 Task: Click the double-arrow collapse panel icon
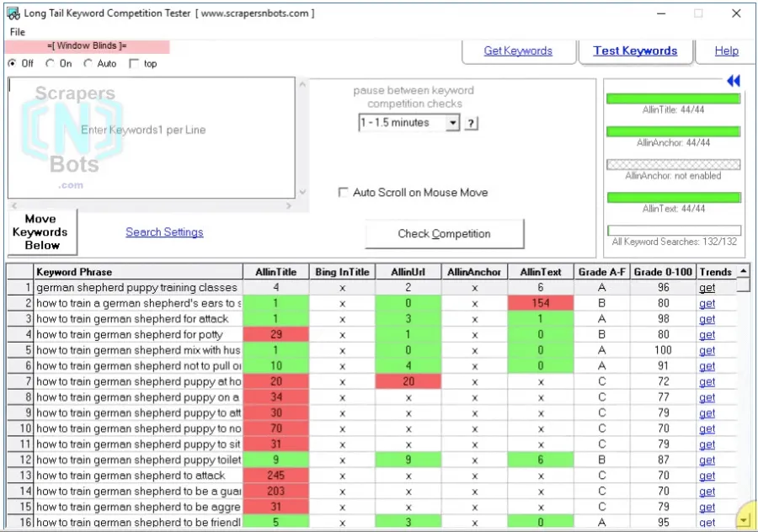[733, 81]
